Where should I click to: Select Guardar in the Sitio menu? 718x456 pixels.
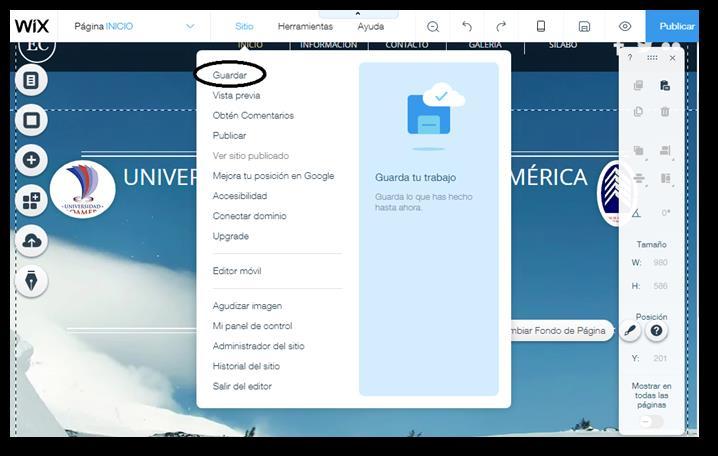229,75
